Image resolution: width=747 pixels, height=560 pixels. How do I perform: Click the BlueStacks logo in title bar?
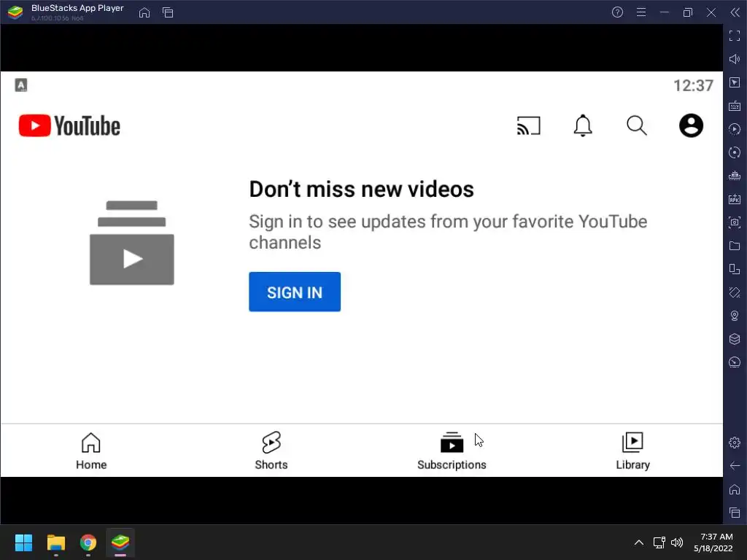[x=15, y=12]
